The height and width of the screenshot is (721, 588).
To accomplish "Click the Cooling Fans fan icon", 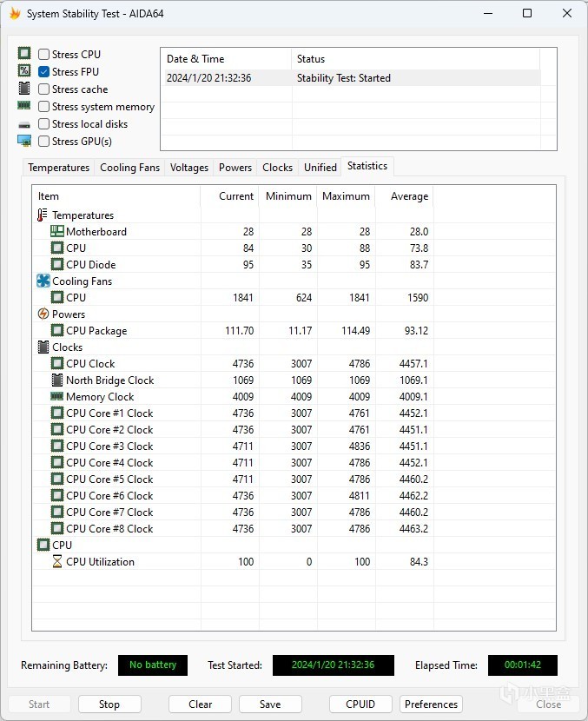I will pyautogui.click(x=43, y=281).
